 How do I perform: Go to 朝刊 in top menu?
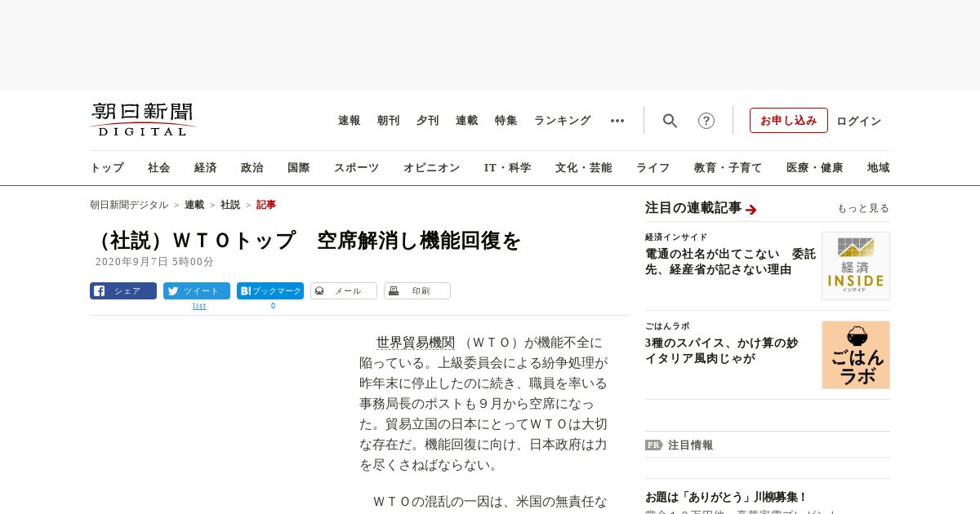[x=389, y=121]
